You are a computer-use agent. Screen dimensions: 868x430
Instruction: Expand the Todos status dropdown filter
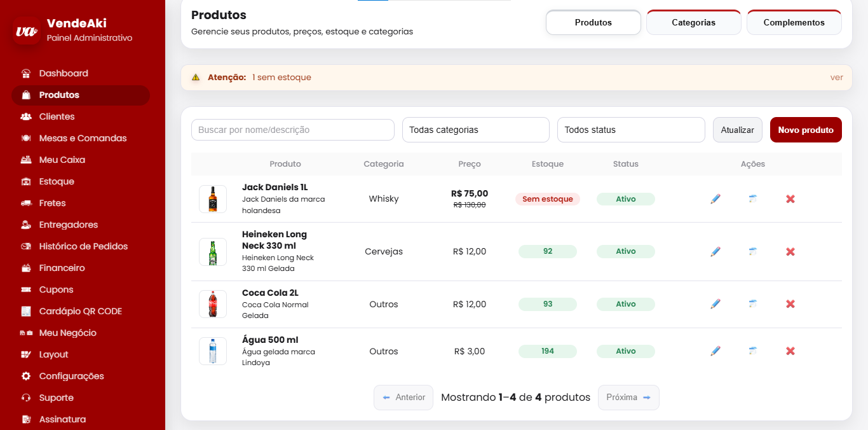[630, 130]
